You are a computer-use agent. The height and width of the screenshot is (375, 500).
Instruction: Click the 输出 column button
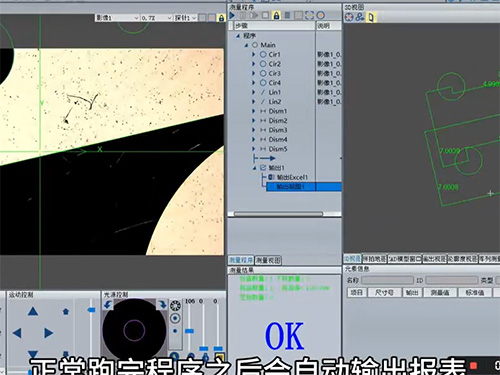pos(412,292)
